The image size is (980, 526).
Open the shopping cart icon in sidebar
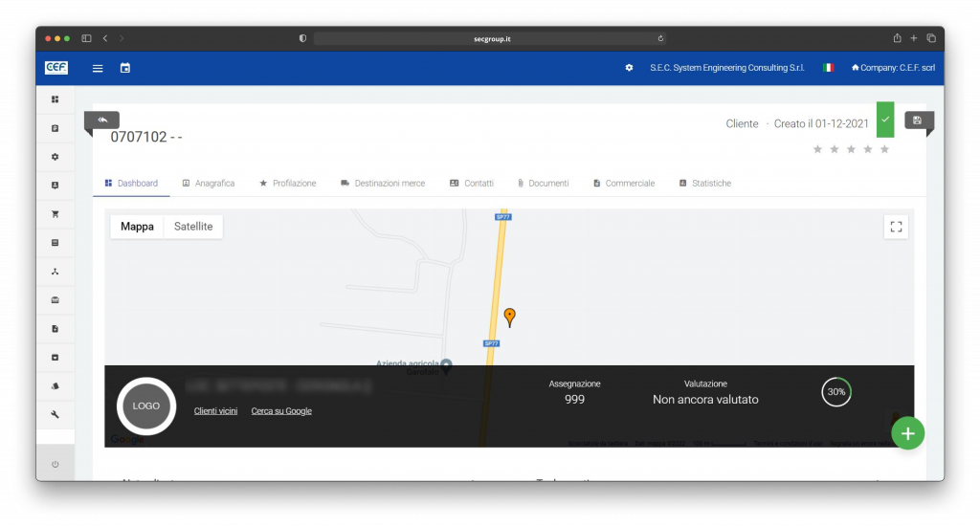[x=55, y=214]
